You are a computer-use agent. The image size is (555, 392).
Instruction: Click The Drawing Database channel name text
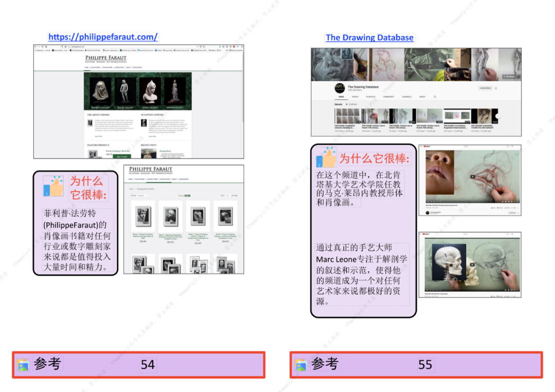[x=363, y=87]
